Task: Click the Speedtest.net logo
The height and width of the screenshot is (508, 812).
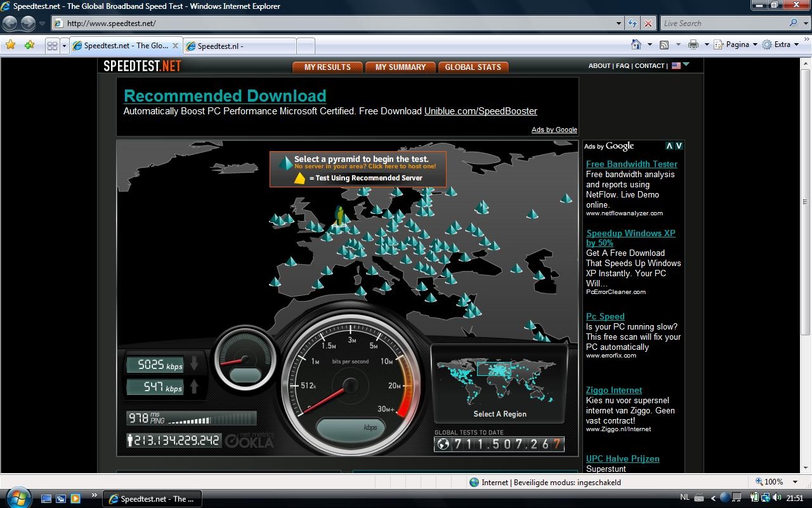Action: tap(142, 66)
